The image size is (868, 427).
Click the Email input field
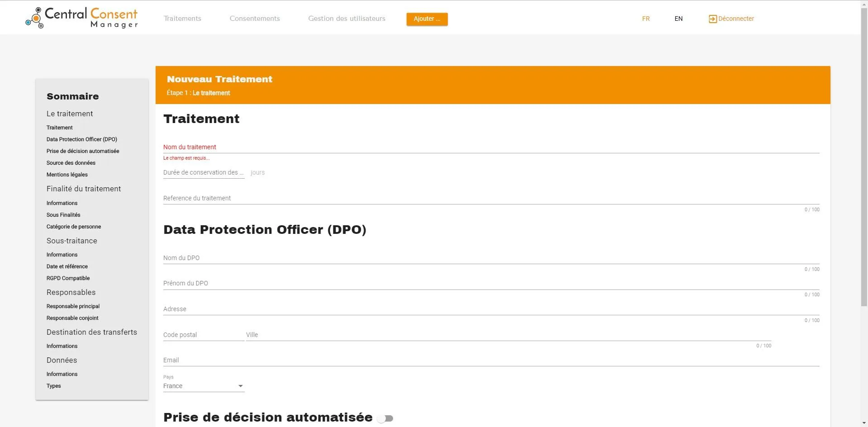coord(491,360)
